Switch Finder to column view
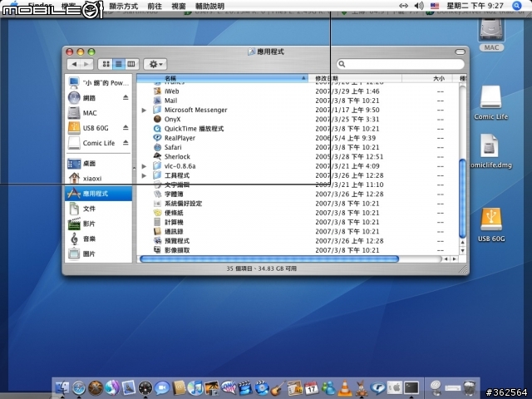Viewport: 532px width, 399px height. tap(131, 64)
